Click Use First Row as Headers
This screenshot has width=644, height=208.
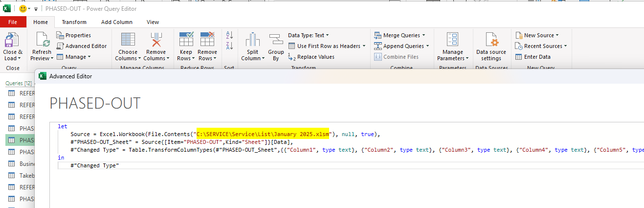pyautogui.click(x=327, y=46)
